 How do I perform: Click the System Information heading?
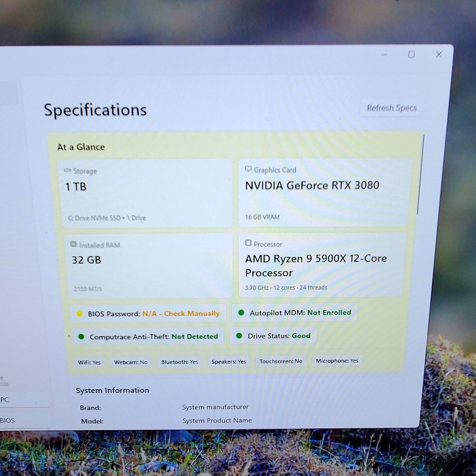coord(112,390)
